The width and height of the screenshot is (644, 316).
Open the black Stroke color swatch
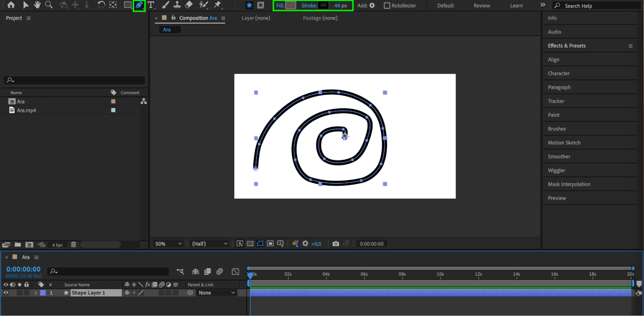(x=323, y=5)
